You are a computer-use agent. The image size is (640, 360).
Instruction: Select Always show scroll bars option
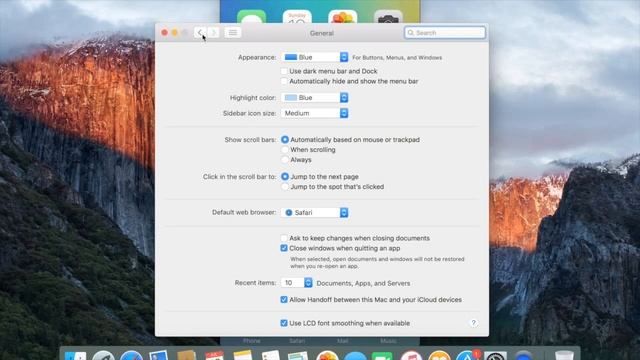pos(285,160)
